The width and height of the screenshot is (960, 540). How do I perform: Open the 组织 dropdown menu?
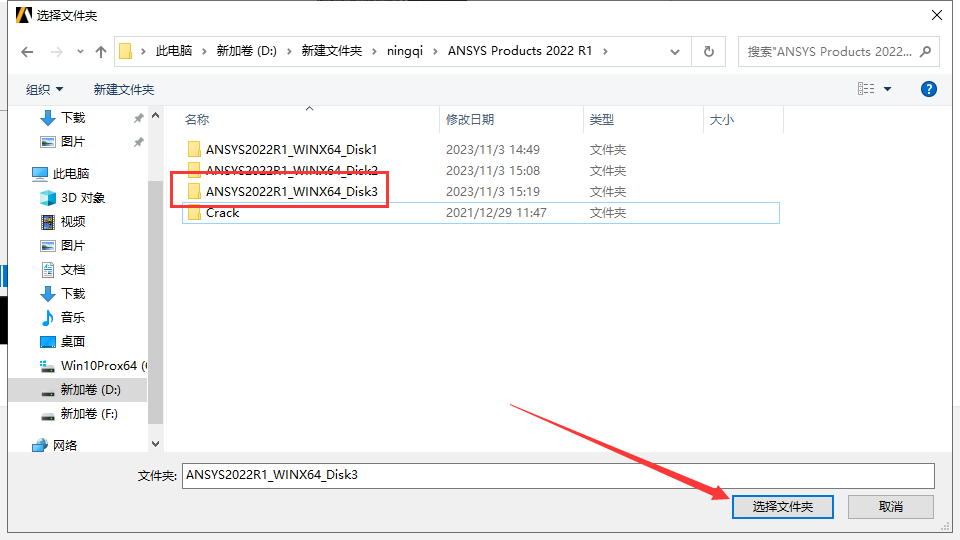pyautogui.click(x=44, y=89)
